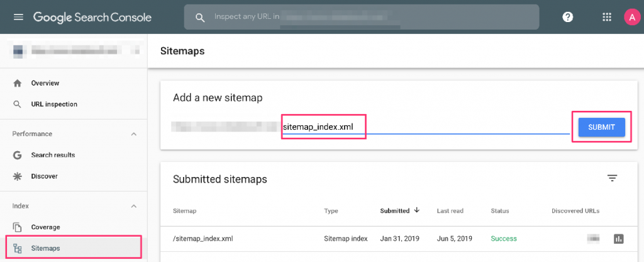Click the Status column header
Image resolution: width=644 pixels, height=262 pixels.
(500, 210)
